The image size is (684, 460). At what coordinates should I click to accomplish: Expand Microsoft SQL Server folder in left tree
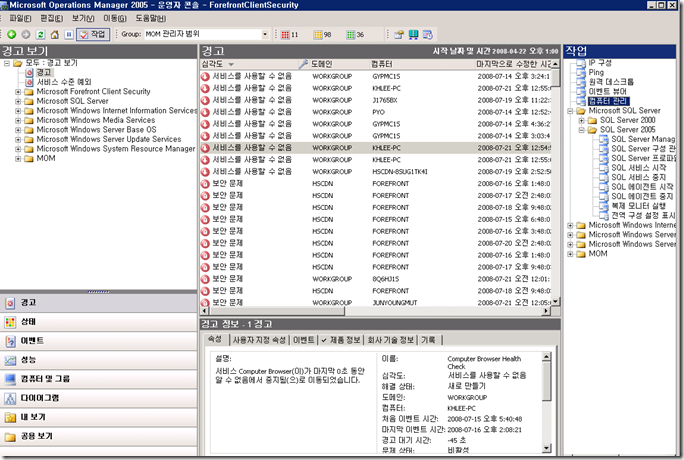point(18,101)
